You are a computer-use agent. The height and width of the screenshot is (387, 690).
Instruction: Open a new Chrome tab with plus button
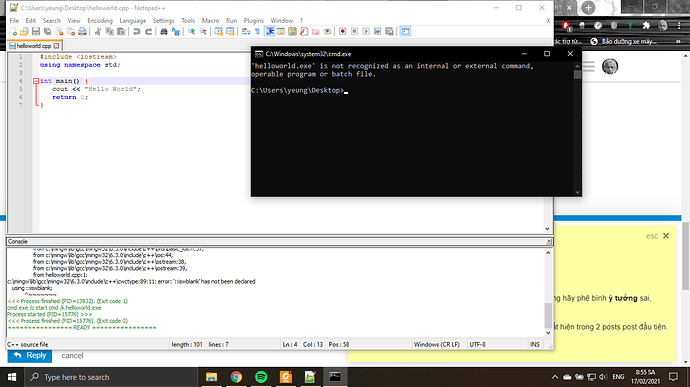(x=588, y=7)
